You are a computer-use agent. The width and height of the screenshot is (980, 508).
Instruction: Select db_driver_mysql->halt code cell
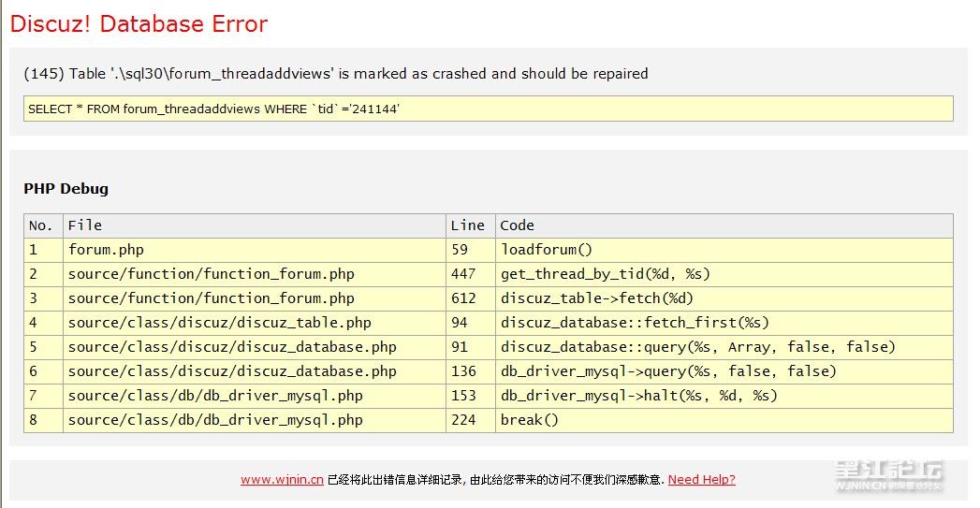pyautogui.click(x=724, y=396)
